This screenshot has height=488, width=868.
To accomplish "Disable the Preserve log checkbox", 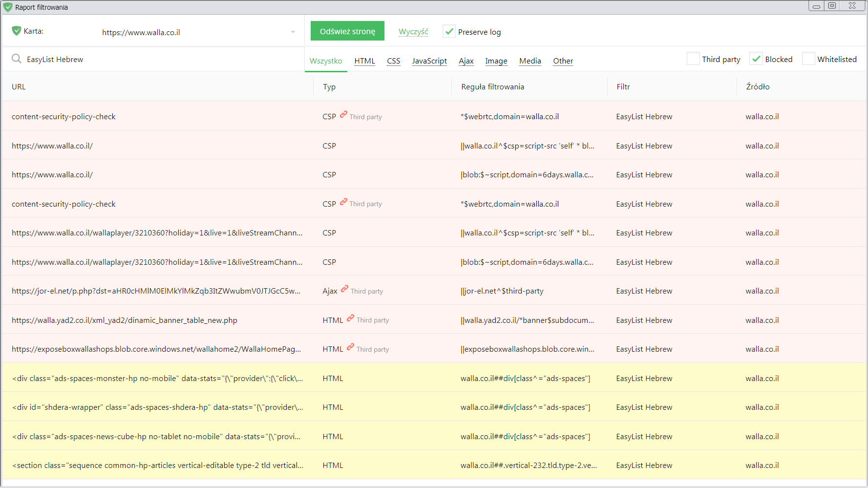I will 449,31.
